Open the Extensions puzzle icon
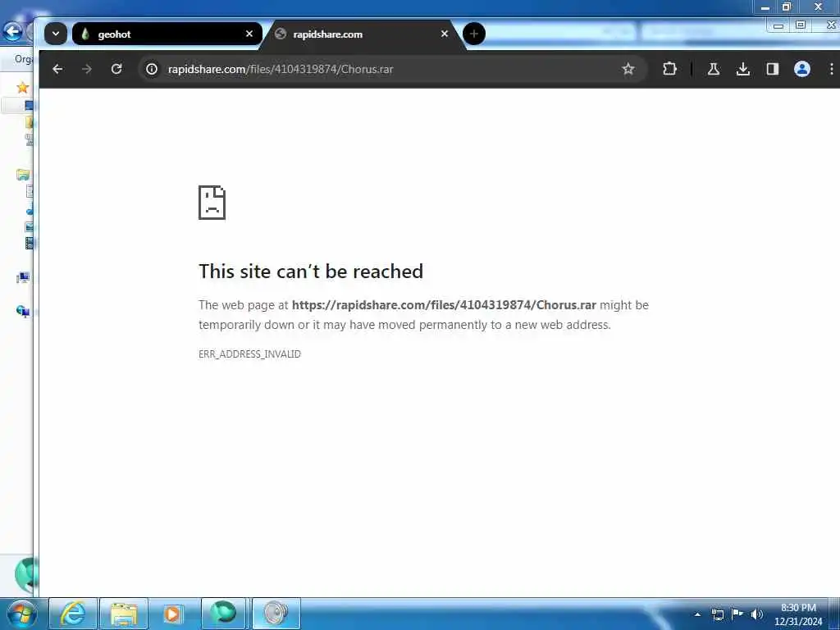This screenshot has width=840, height=630. point(669,69)
